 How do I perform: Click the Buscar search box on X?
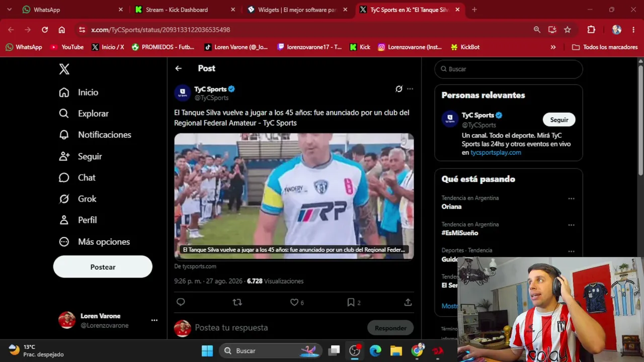click(509, 69)
